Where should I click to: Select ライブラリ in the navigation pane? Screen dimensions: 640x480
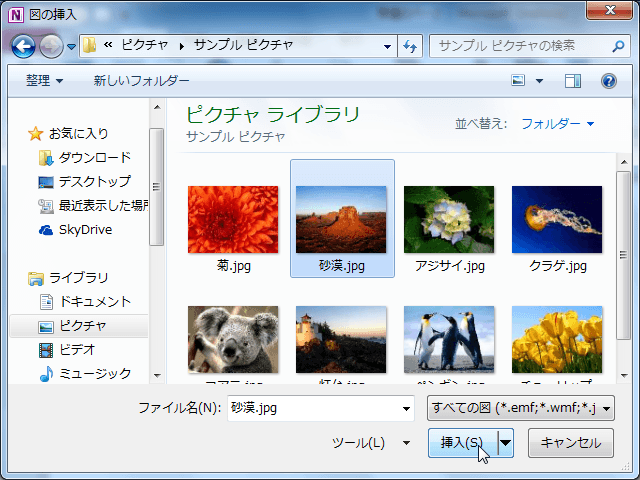tap(78, 278)
